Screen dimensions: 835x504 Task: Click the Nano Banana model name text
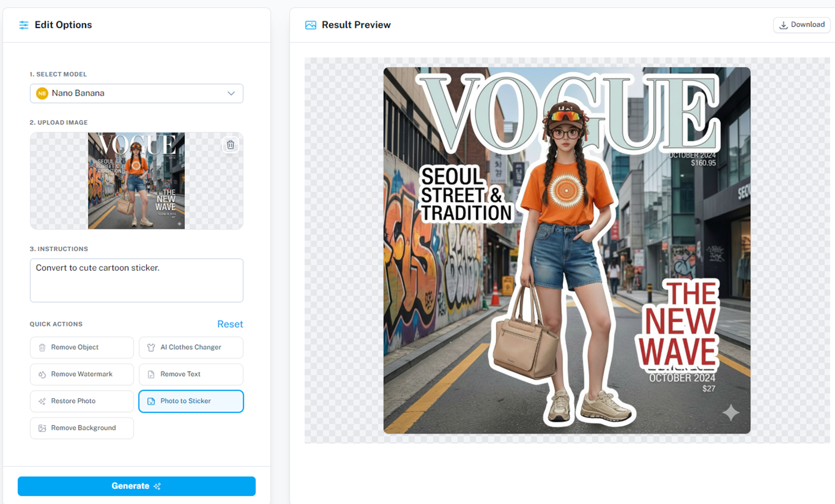(x=78, y=93)
